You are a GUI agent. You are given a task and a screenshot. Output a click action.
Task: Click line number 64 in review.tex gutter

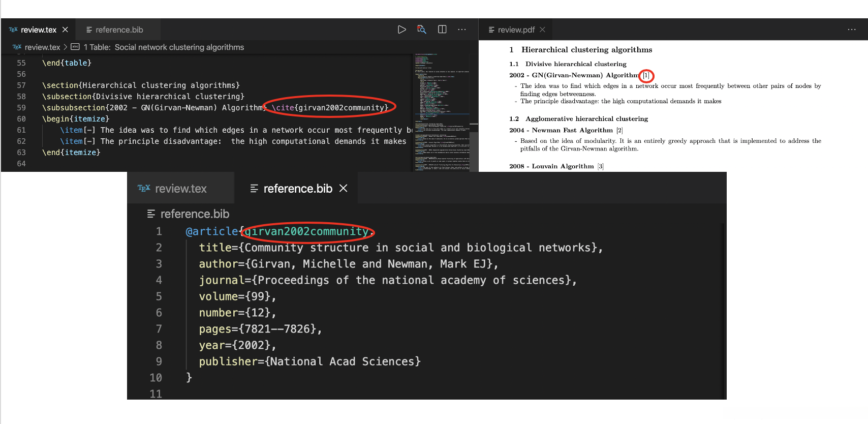click(21, 164)
